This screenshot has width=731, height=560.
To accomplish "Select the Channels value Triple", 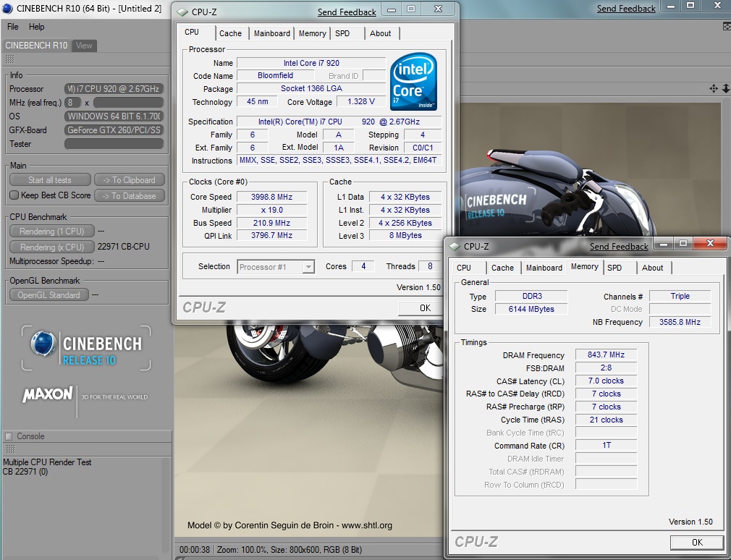I will (x=680, y=296).
